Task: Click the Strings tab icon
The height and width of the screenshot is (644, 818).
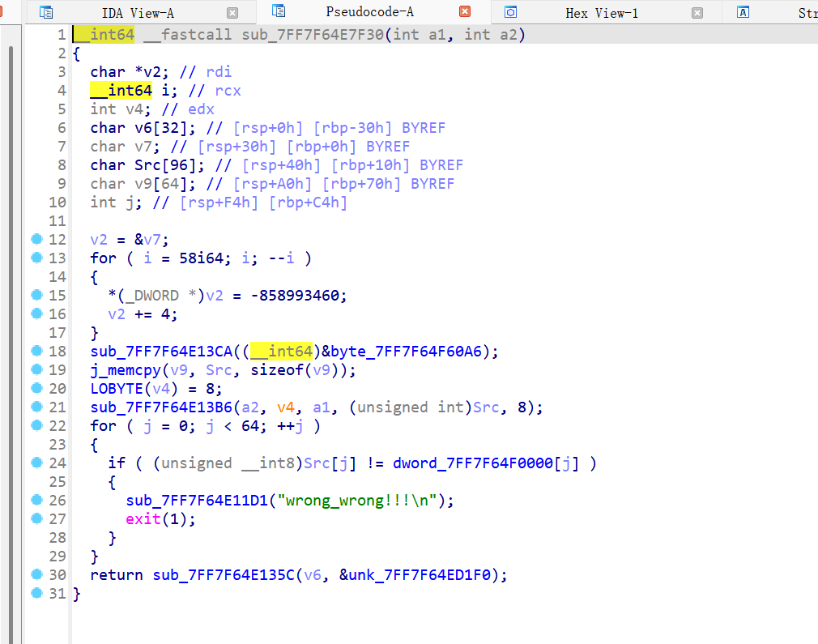Action: click(743, 12)
